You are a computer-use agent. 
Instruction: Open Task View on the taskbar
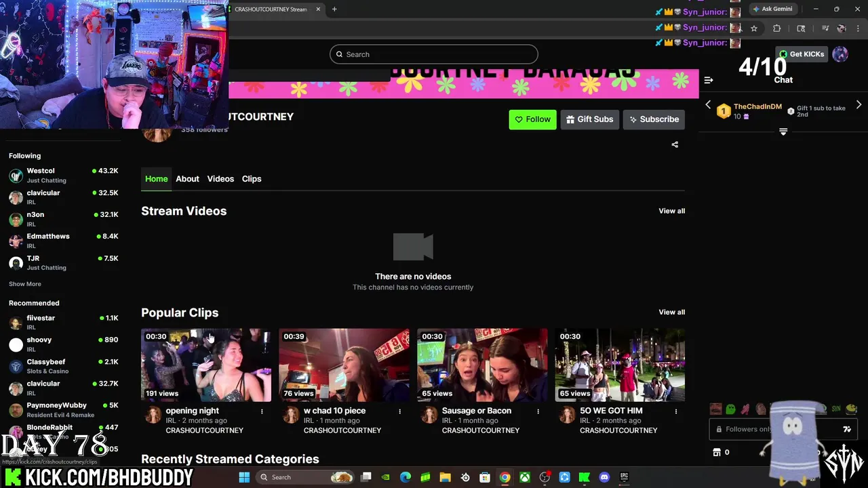coord(366,477)
